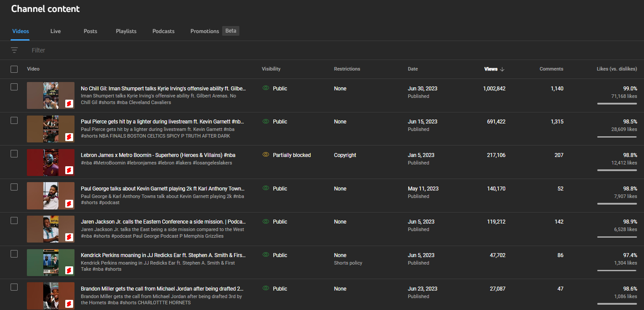
Task: Click the green eye icon on the Paul Pierce row
Action: 265,121
